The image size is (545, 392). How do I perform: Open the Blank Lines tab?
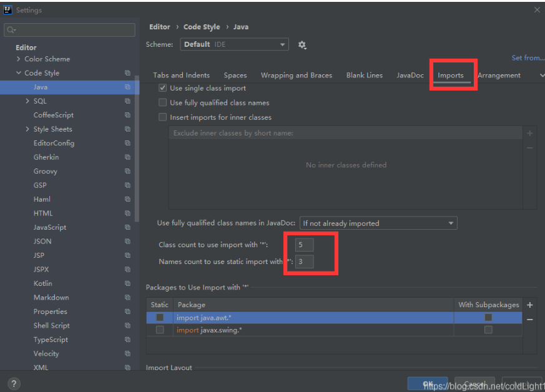[364, 76]
